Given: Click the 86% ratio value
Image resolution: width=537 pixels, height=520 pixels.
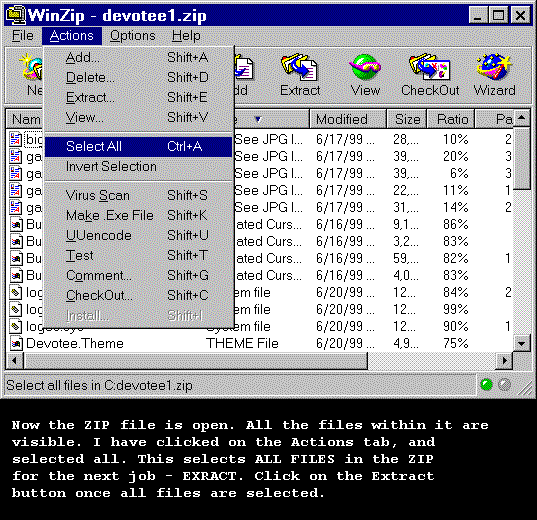Looking at the screenshot, I should pyautogui.click(x=455, y=224).
